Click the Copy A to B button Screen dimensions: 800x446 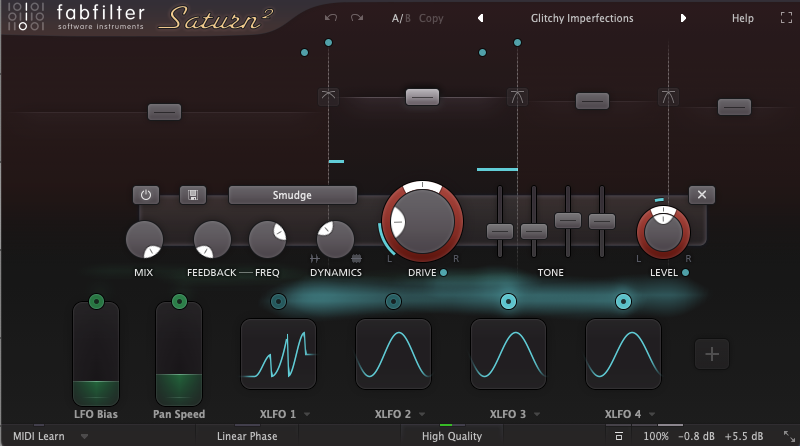point(431,18)
